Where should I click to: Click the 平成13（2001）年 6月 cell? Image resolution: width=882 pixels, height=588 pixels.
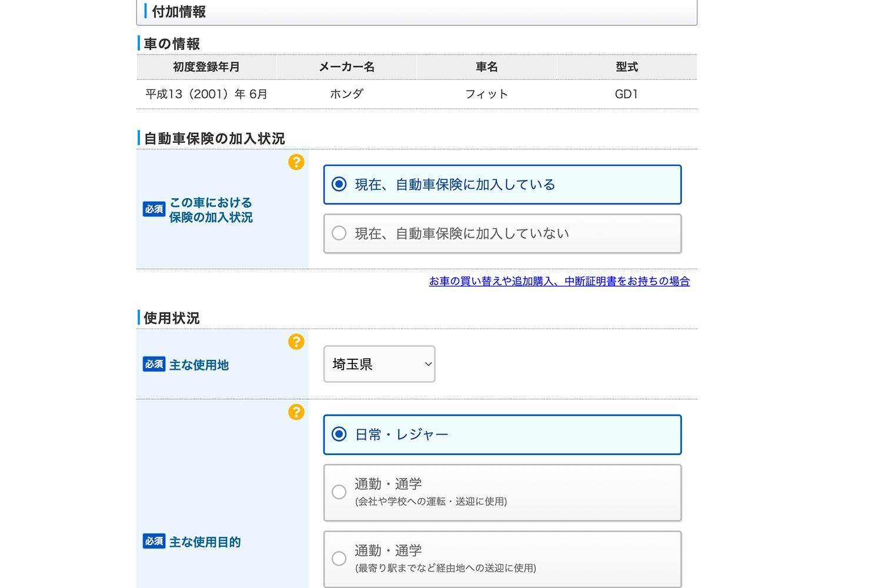tap(206, 94)
